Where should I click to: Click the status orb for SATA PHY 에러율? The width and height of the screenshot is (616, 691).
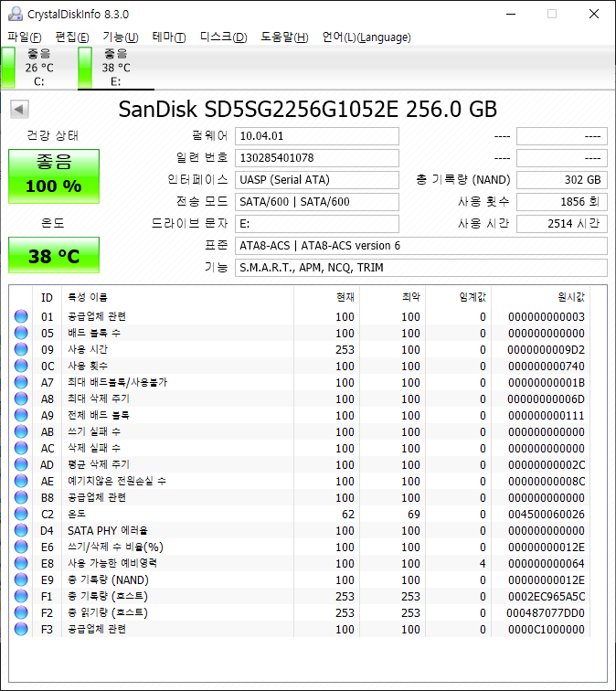point(21,530)
